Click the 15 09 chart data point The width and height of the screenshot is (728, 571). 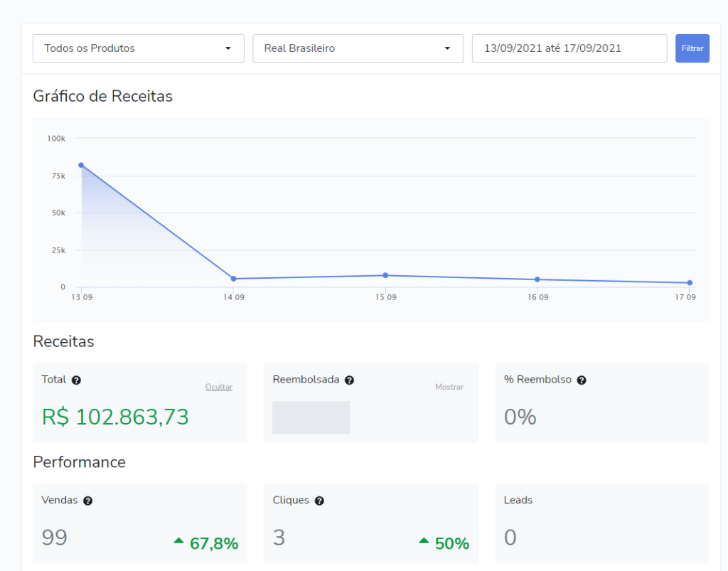point(385,275)
